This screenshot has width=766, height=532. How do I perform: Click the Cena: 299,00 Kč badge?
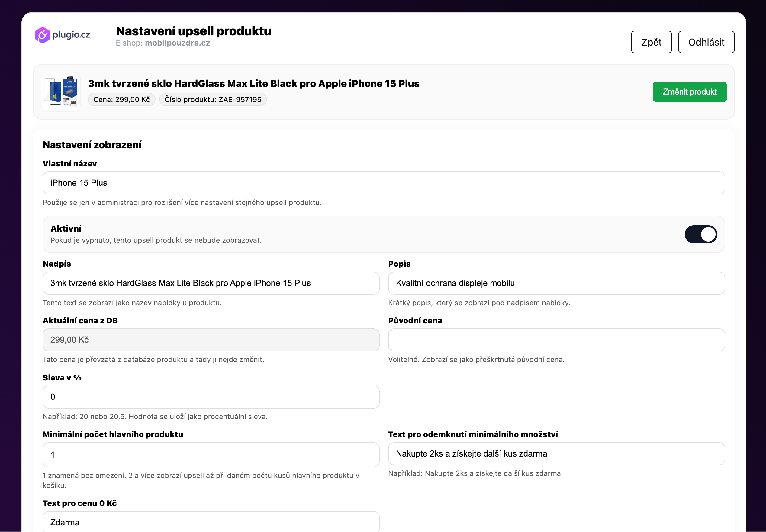click(122, 99)
